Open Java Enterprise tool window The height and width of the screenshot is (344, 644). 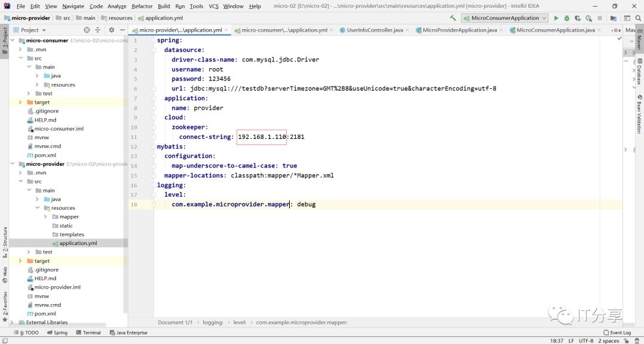point(129,333)
